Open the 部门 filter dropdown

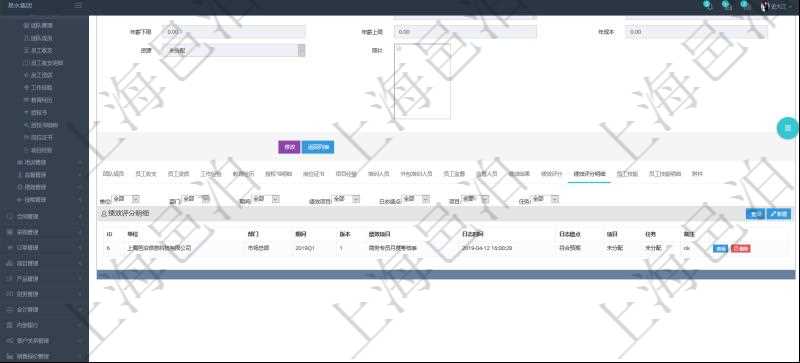point(196,199)
